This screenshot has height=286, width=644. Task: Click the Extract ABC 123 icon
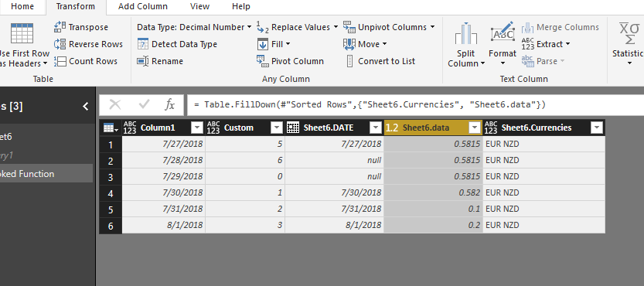(527, 44)
